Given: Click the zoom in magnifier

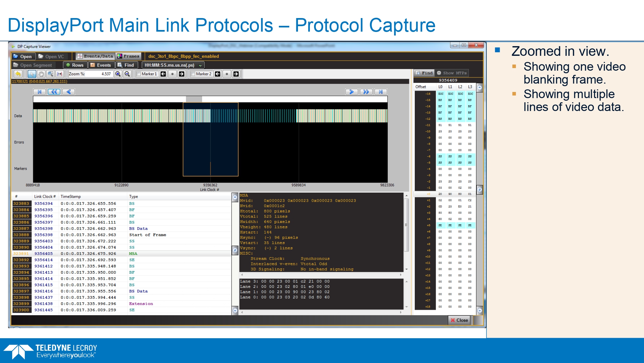Looking at the screenshot, I should (118, 74).
